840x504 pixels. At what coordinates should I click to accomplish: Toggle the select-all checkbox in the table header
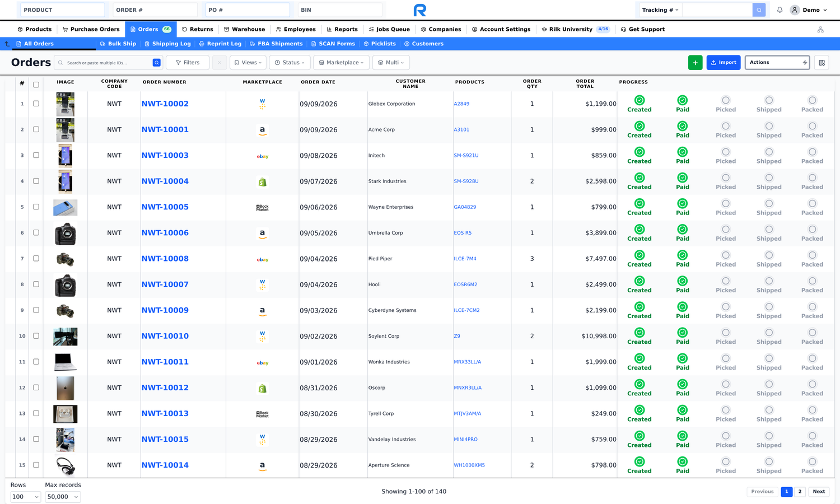click(36, 85)
